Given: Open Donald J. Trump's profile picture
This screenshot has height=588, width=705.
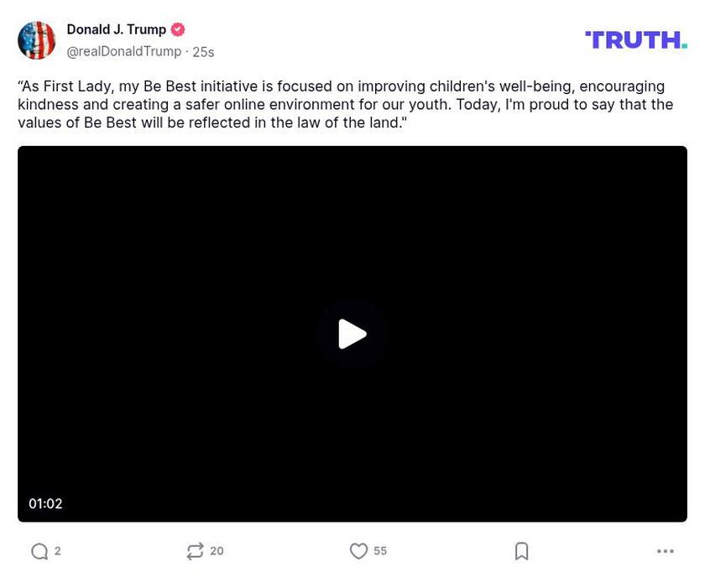Looking at the screenshot, I should click(37, 39).
